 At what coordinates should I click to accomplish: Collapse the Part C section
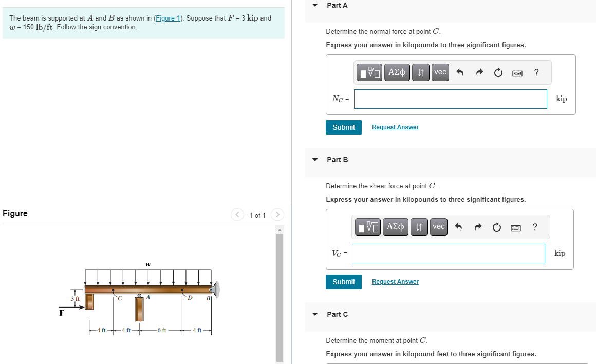click(314, 314)
